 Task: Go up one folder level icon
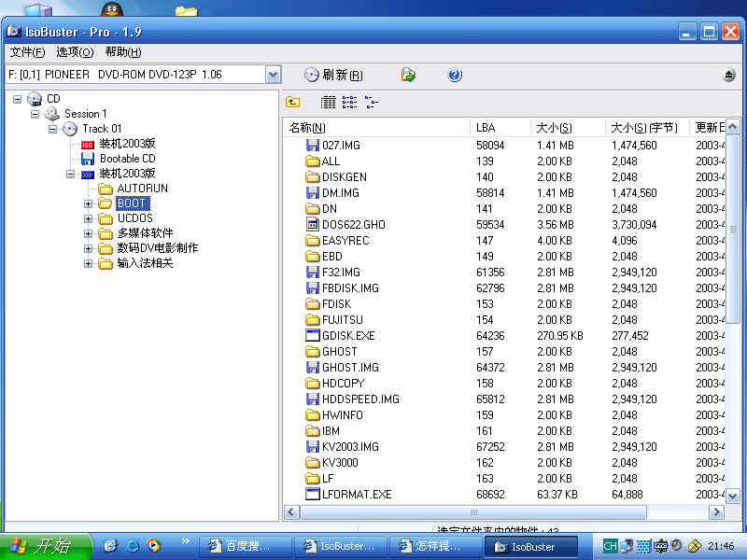click(292, 102)
